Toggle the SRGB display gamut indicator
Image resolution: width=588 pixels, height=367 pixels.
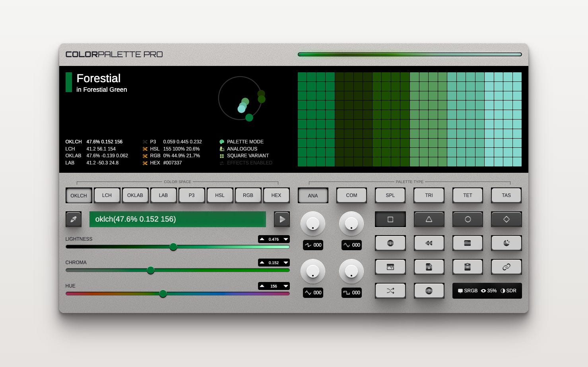click(x=468, y=291)
